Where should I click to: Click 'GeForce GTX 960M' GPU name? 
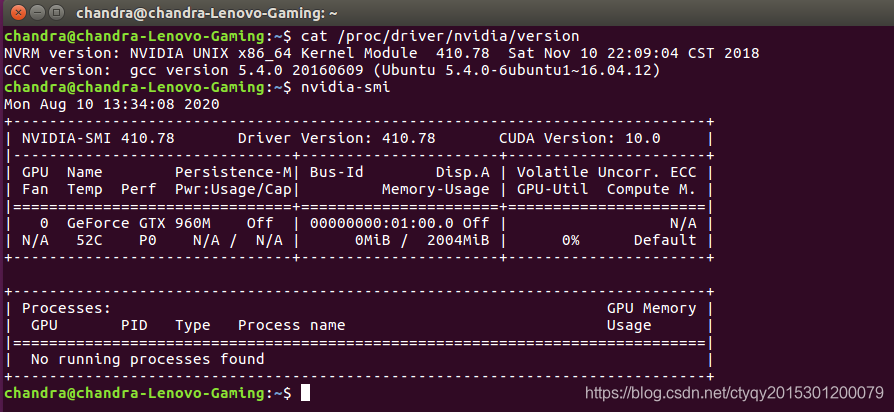coord(139,223)
